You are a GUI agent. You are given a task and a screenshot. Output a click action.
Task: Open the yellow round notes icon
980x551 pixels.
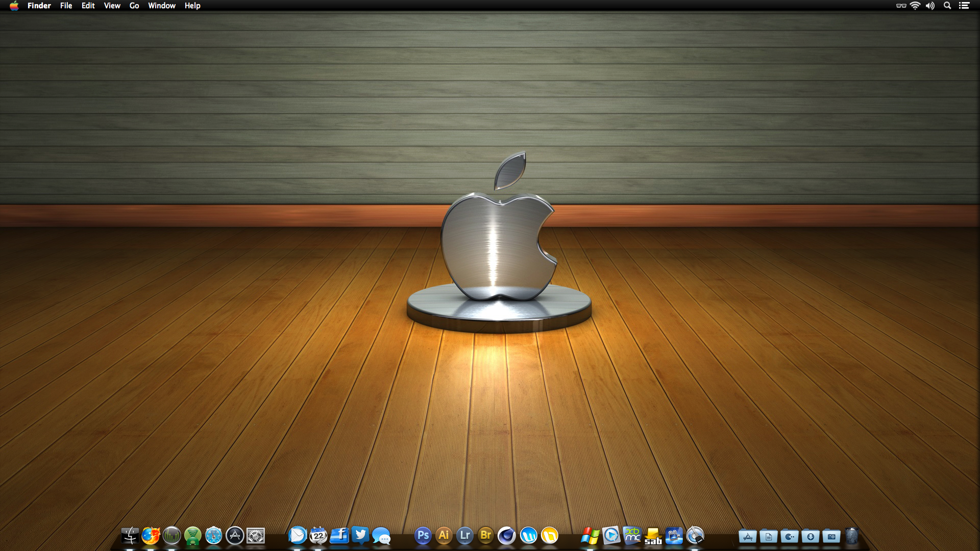click(550, 536)
